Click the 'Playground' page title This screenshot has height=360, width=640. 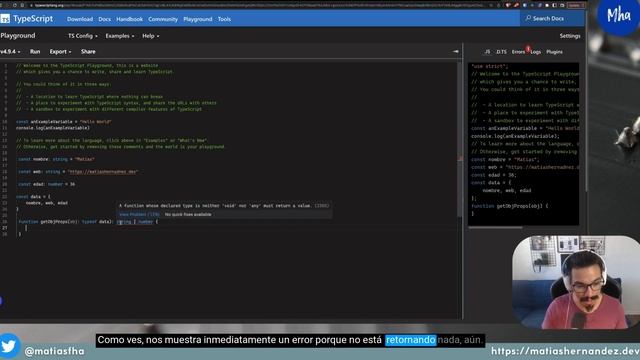[x=18, y=36]
